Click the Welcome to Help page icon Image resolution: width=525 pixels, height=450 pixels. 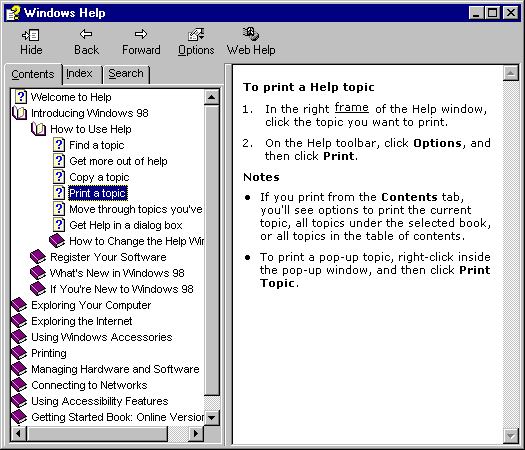point(21,97)
